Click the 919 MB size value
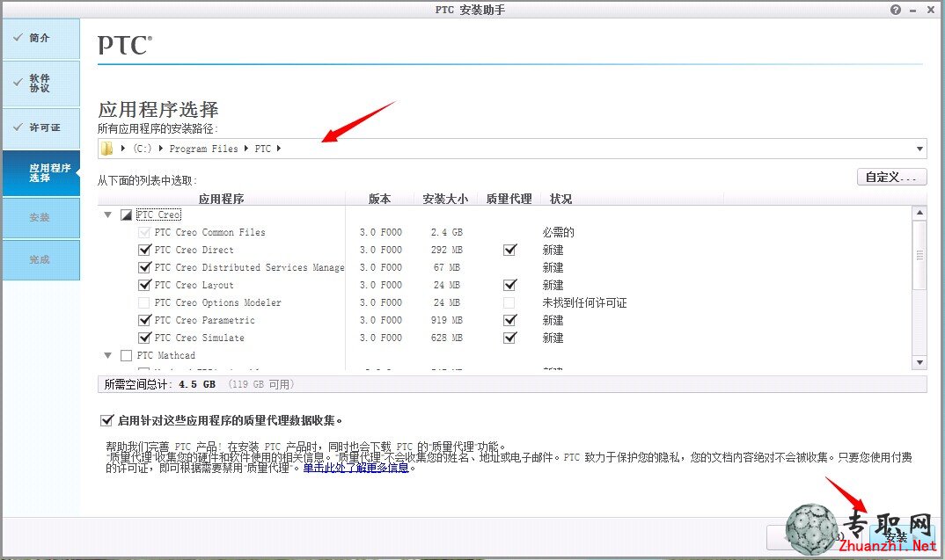This screenshot has width=945, height=560. tap(447, 320)
